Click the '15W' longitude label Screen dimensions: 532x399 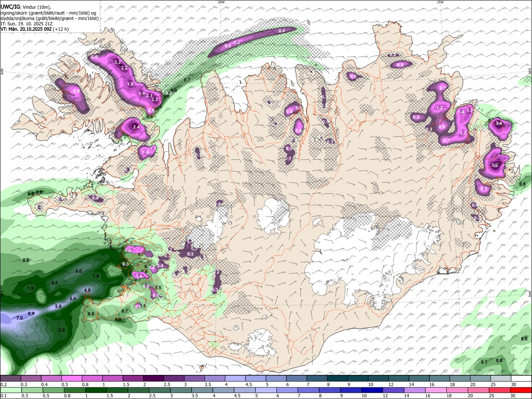tap(440, 2)
